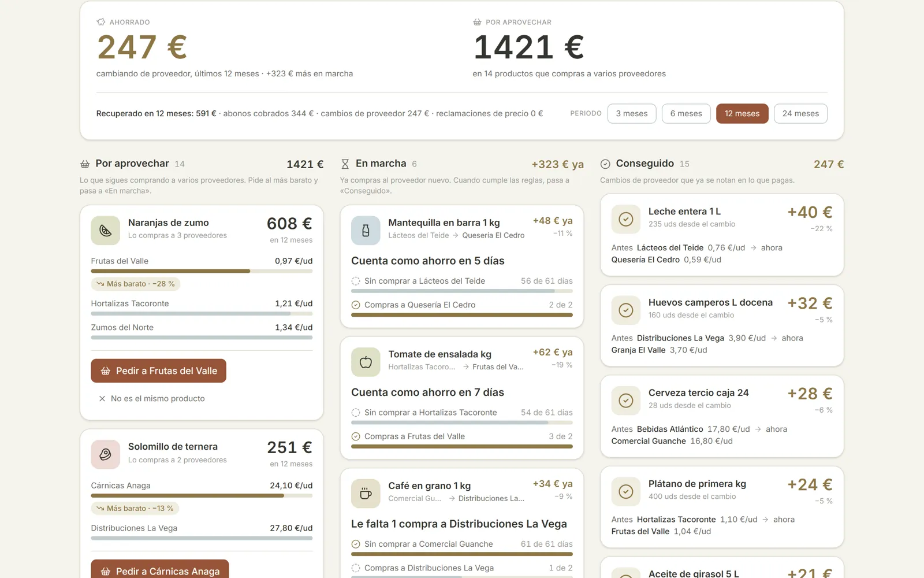Click the Frutas del Valle 0,97 €/ud price bar
Viewport: 924px width, 578px height.
tap(202, 271)
